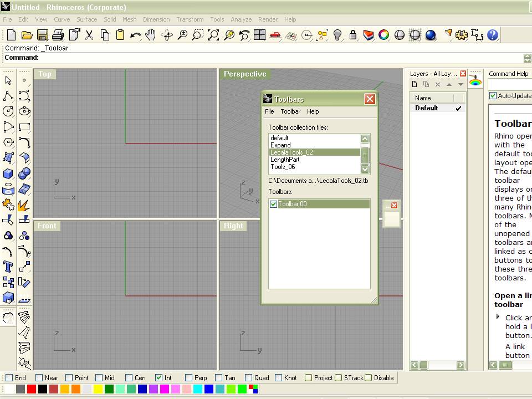Click the Lock objects padlock icon

tap(353, 35)
